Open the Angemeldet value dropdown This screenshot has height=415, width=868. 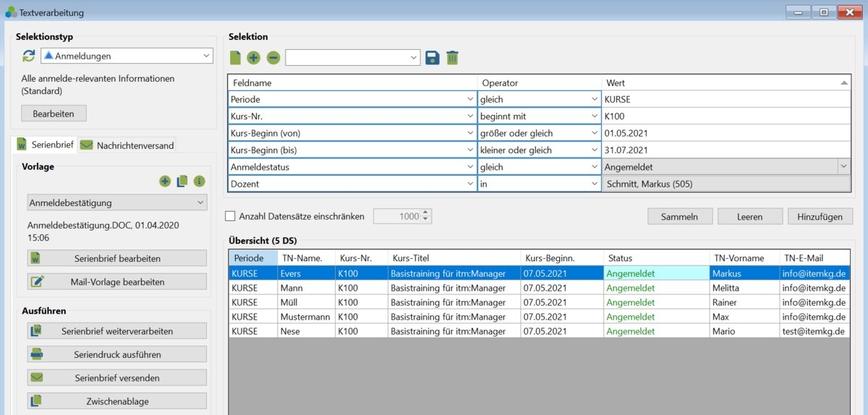(x=843, y=167)
